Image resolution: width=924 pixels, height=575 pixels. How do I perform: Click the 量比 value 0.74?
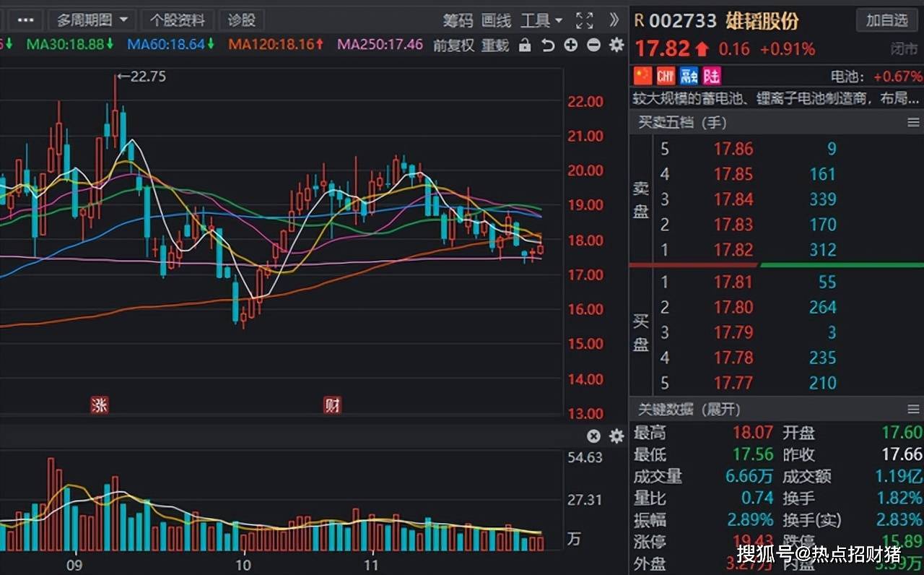[x=758, y=498]
